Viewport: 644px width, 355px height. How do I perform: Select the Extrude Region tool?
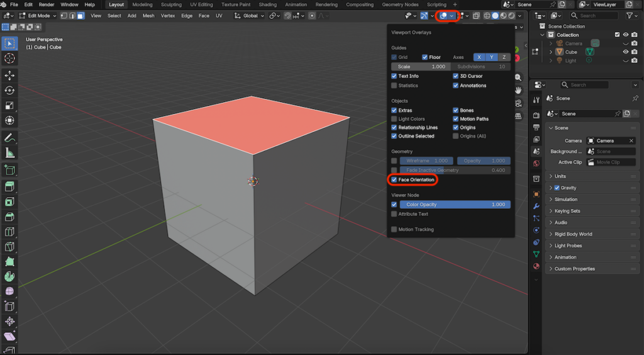[x=9, y=186]
